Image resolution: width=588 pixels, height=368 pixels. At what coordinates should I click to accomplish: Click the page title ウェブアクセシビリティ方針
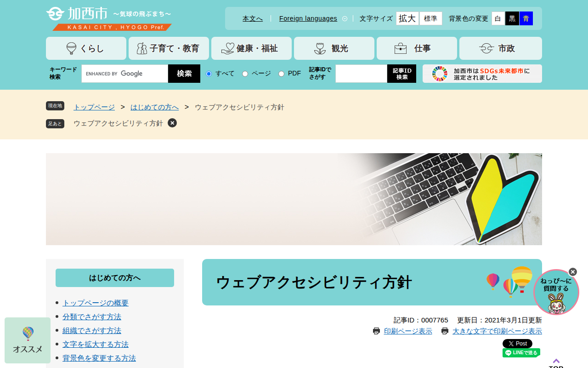click(x=314, y=282)
